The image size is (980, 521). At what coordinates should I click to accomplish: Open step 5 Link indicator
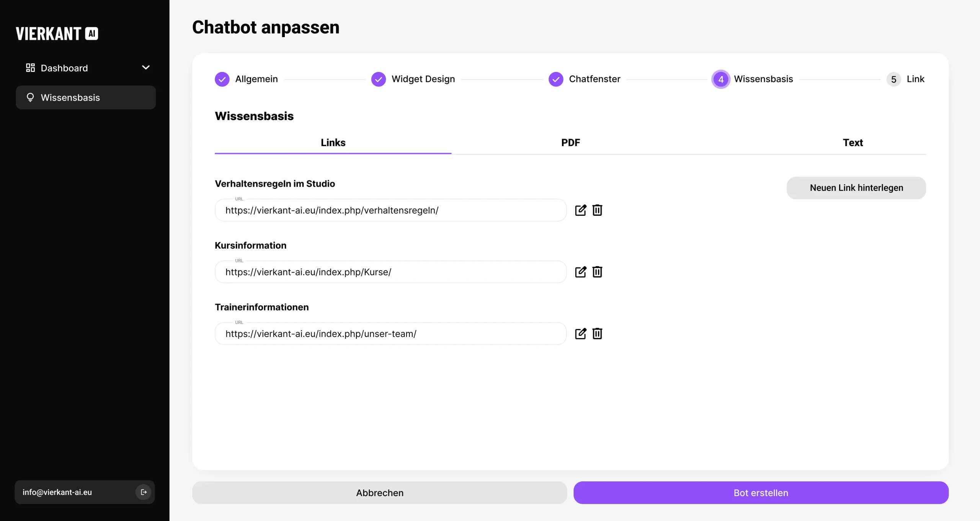[x=893, y=79]
